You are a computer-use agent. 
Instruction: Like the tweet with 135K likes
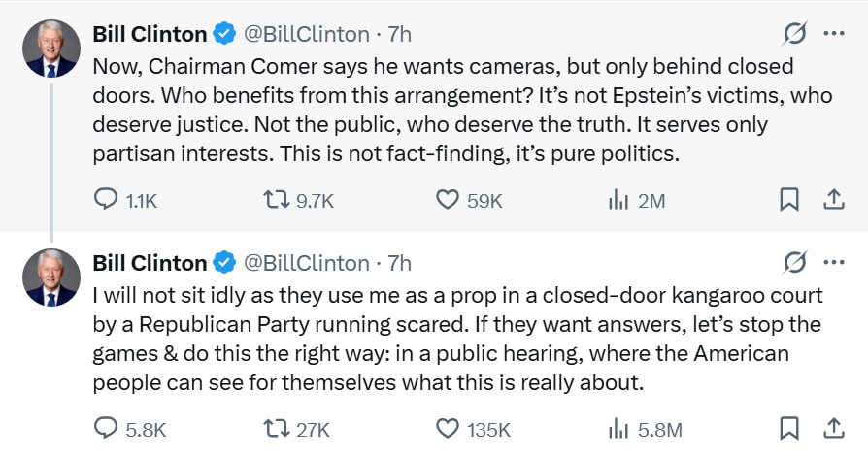pos(447,429)
